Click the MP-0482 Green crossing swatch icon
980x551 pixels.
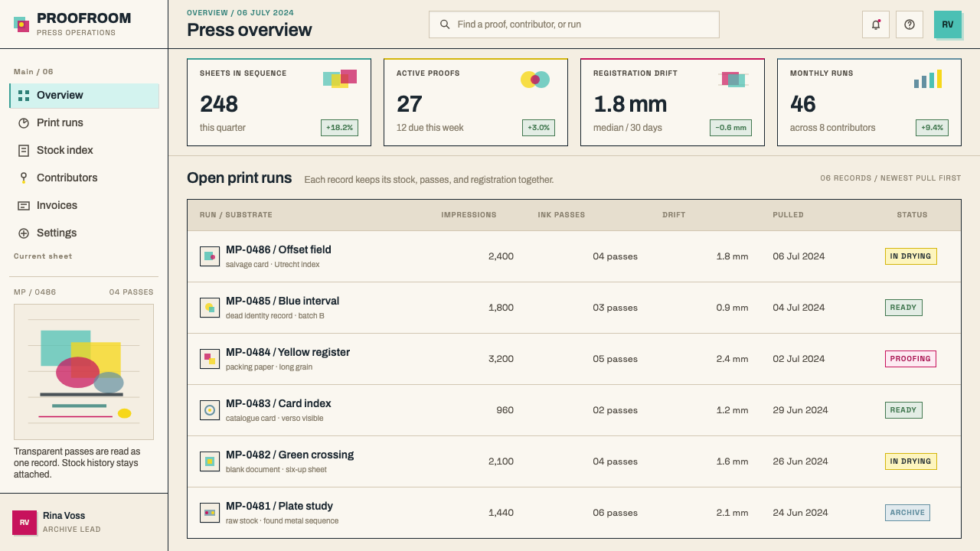[x=210, y=461]
